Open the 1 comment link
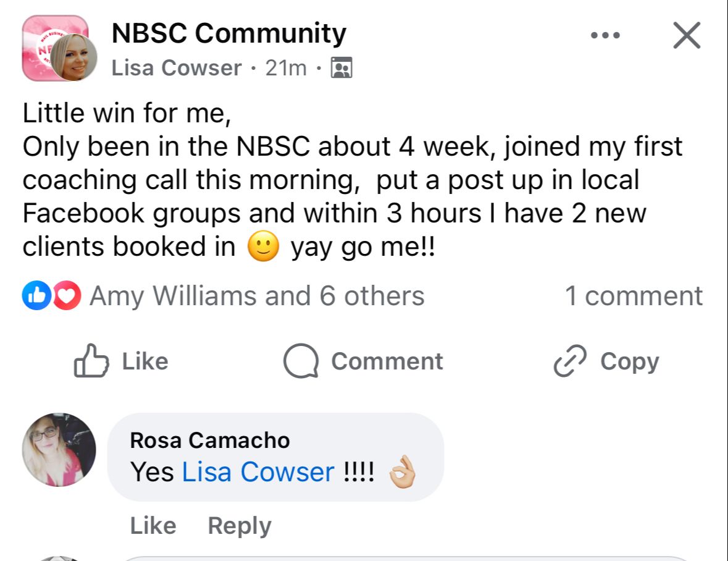 coord(634,296)
